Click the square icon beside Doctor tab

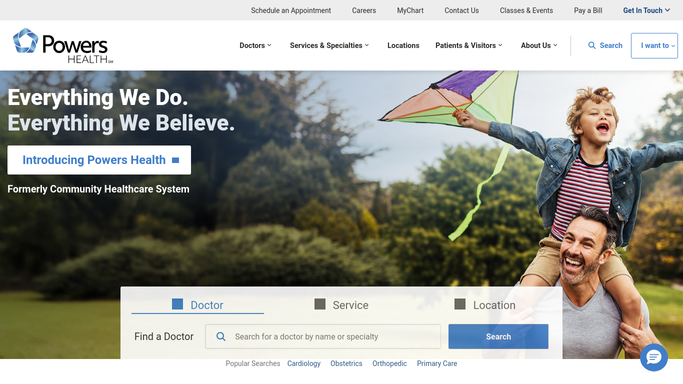click(177, 304)
